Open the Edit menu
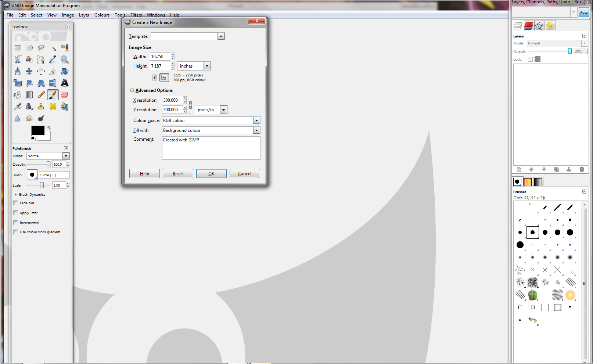This screenshot has height=364, width=593. click(22, 15)
